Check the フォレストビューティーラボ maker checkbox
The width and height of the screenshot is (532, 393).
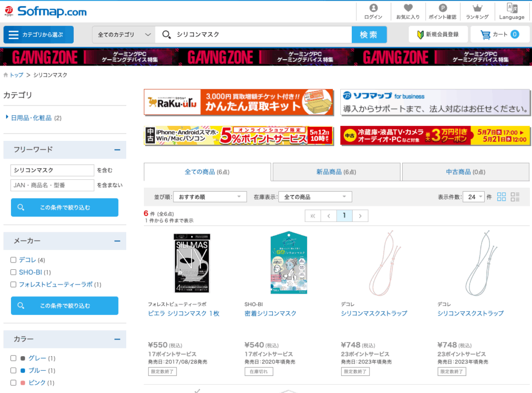click(13, 284)
